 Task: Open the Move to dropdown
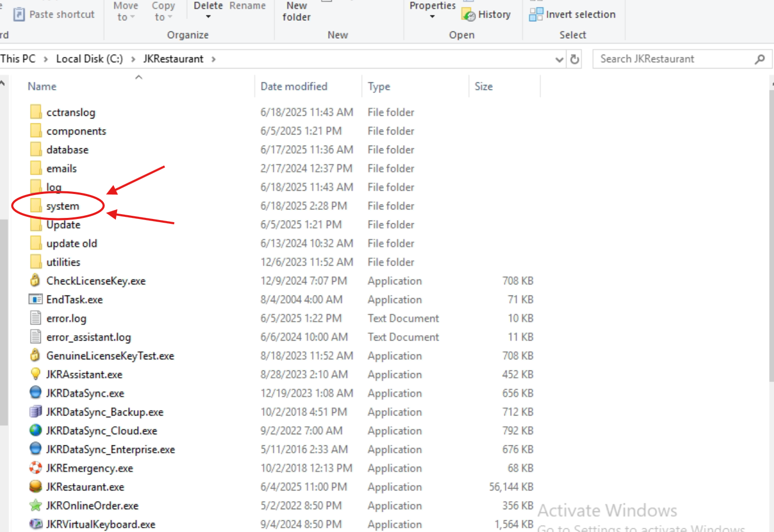click(126, 11)
